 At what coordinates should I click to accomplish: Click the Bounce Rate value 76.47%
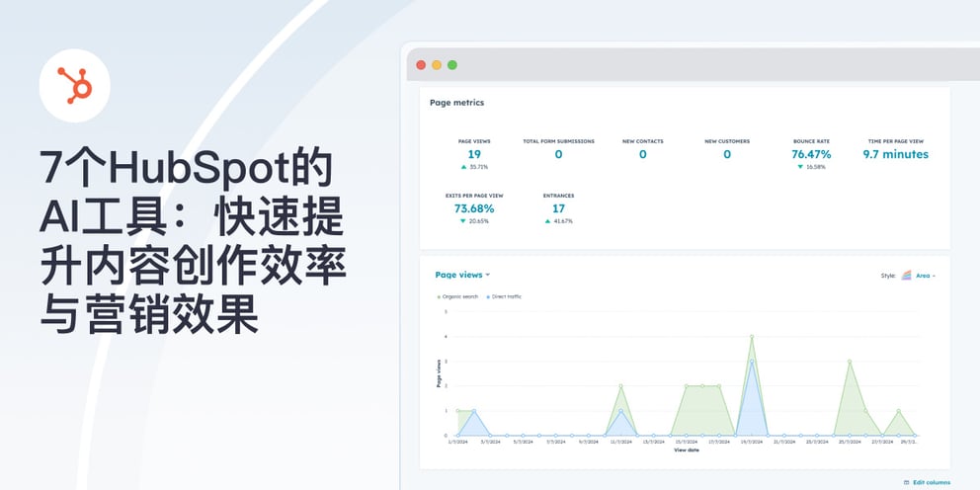pyautogui.click(x=811, y=154)
